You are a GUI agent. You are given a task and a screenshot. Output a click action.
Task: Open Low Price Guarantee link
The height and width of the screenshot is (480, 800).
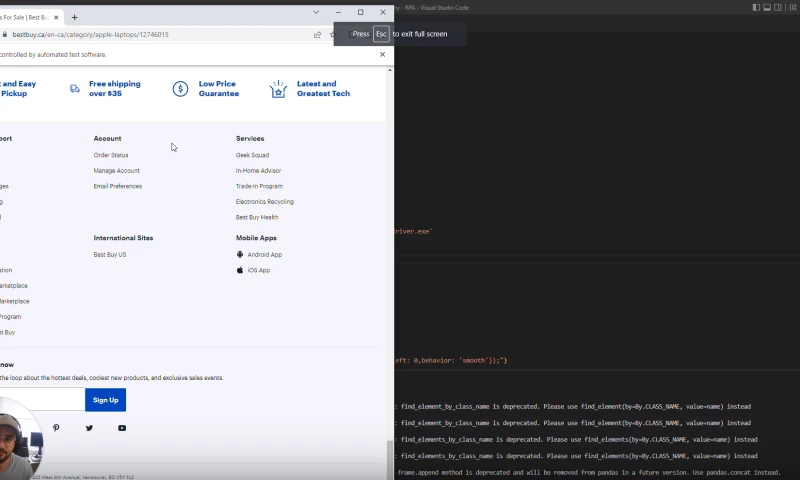click(218, 89)
